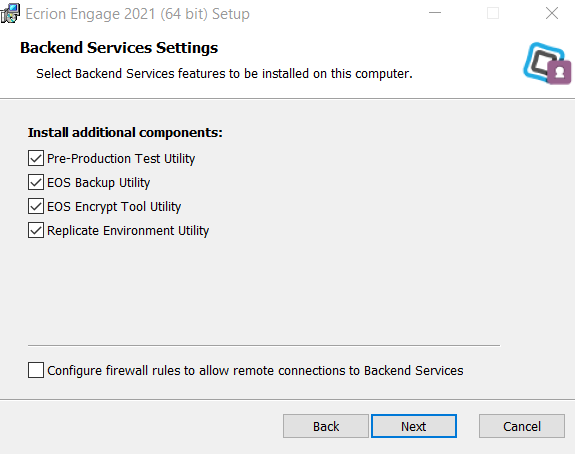This screenshot has height=454, width=575.
Task: Cancel the setup wizard
Action: coord(521,426)
